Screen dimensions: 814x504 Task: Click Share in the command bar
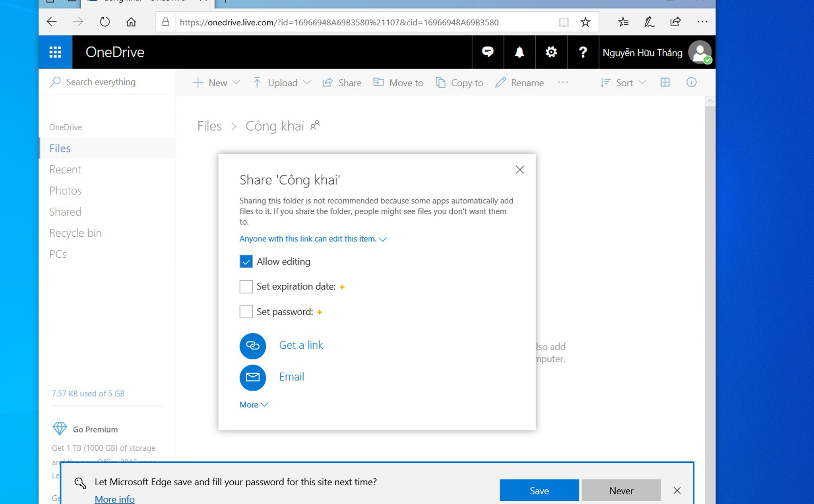coord(342,83)
